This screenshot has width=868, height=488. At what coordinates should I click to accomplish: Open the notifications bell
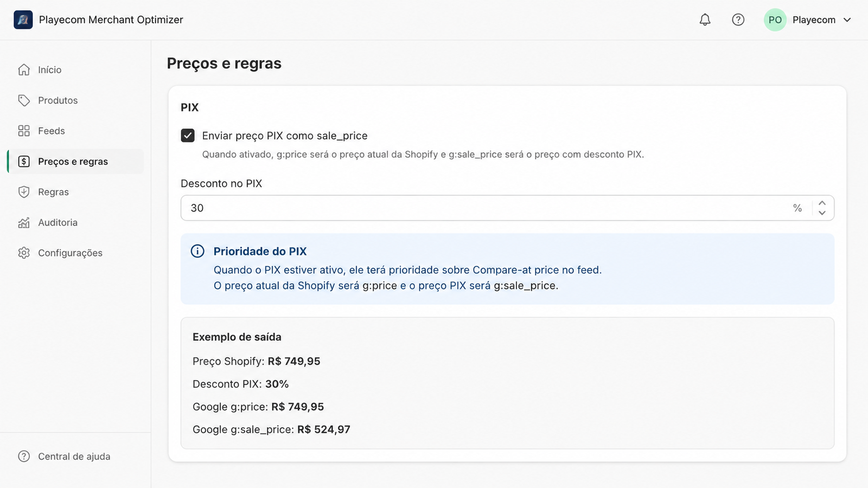705,20
